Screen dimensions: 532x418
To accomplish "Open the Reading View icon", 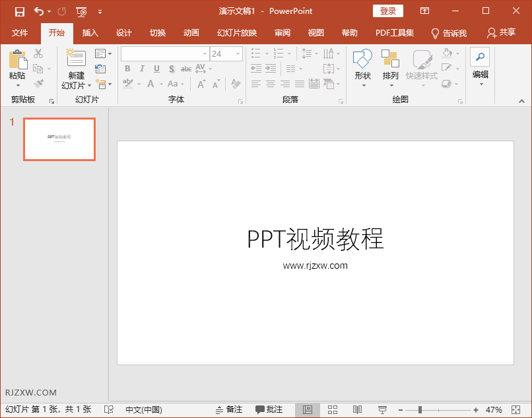I will 357,409.
